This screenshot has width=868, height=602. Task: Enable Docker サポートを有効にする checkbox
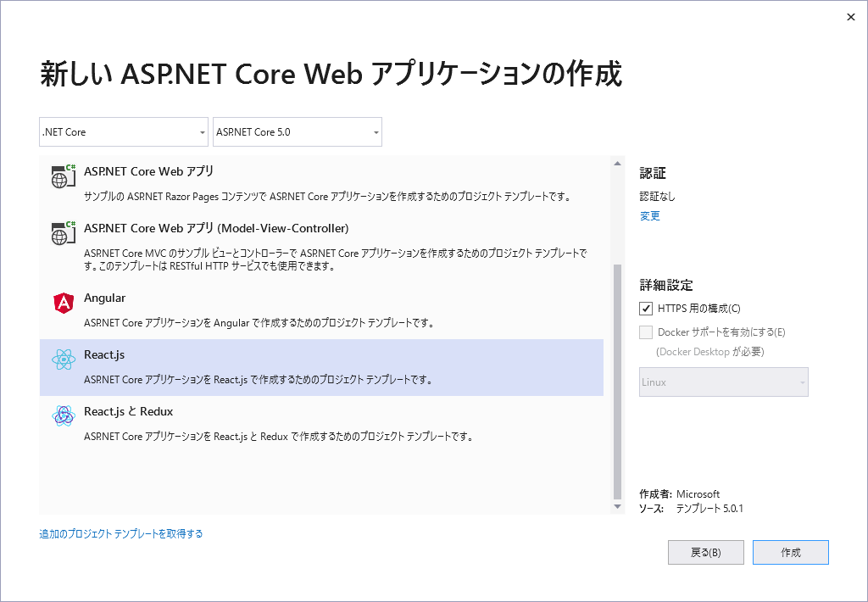tap(645, 332)
